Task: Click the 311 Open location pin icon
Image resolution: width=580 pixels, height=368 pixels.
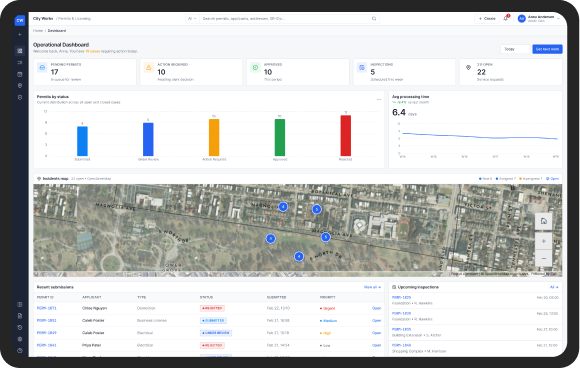Action: 468,68
